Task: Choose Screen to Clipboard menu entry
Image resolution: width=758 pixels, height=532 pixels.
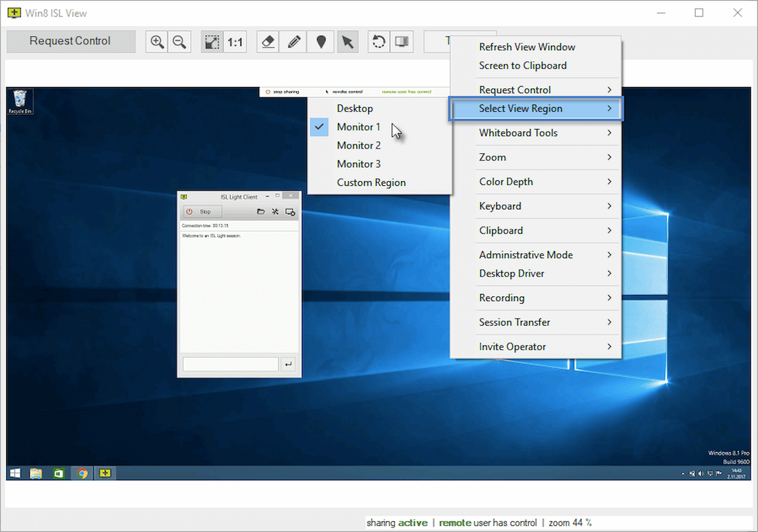Action: click(x=522, y=66)
